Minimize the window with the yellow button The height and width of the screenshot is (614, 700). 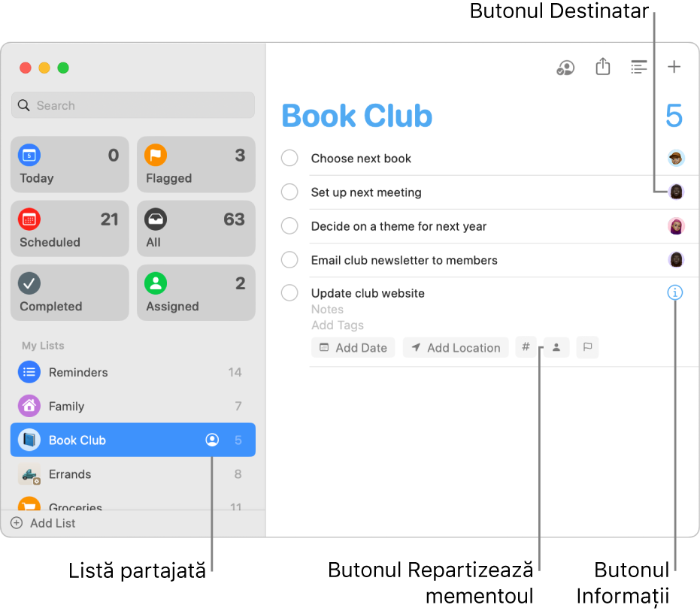[44, 68]
